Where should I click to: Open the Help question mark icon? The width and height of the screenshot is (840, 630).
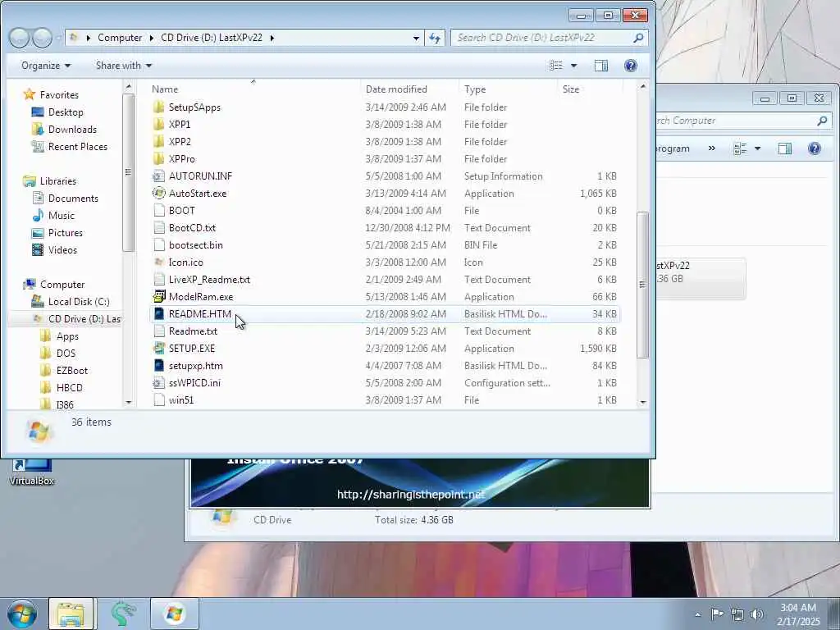[631, 66]
